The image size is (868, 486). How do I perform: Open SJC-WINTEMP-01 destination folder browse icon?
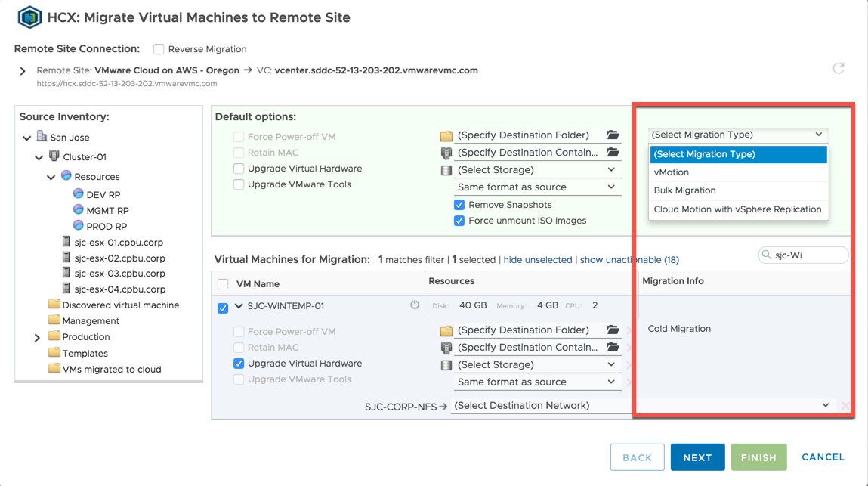[613, 330]
